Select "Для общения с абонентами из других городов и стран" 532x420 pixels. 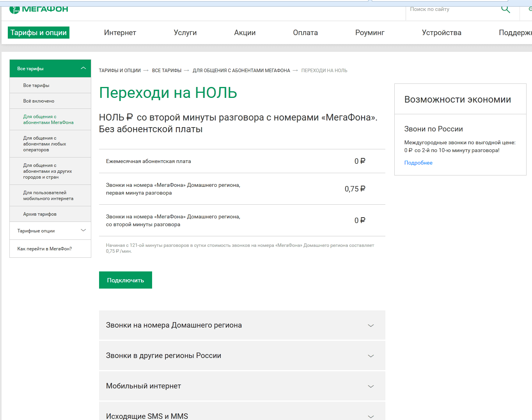click(x=50, y=171)
